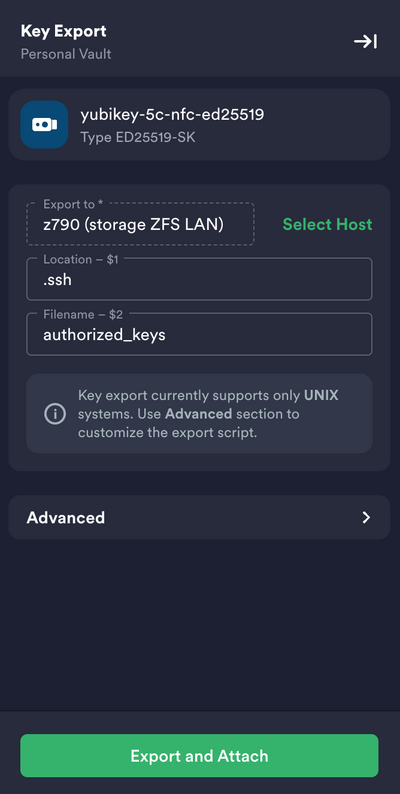Open the Advanced settings row
The height and width of the screenshot is (794, 400).
click(199, 518)
